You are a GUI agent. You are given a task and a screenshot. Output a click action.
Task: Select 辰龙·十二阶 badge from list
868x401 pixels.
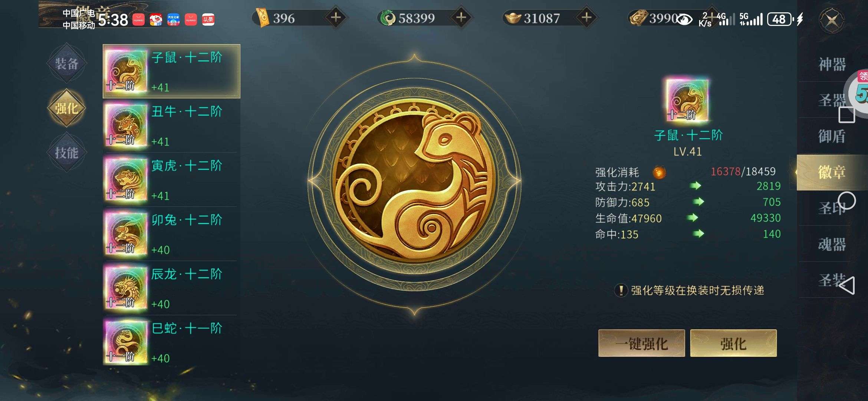pos(171,288)
